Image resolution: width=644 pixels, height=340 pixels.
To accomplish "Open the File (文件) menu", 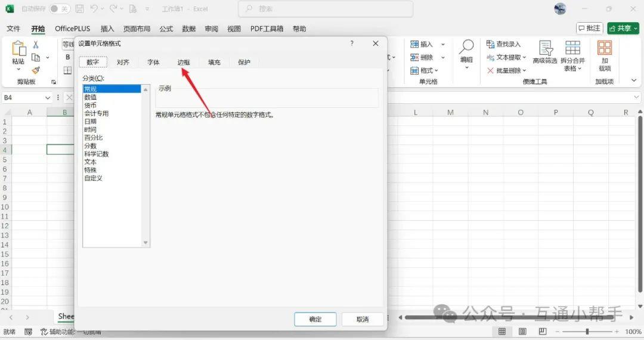I will pos(13,29).
